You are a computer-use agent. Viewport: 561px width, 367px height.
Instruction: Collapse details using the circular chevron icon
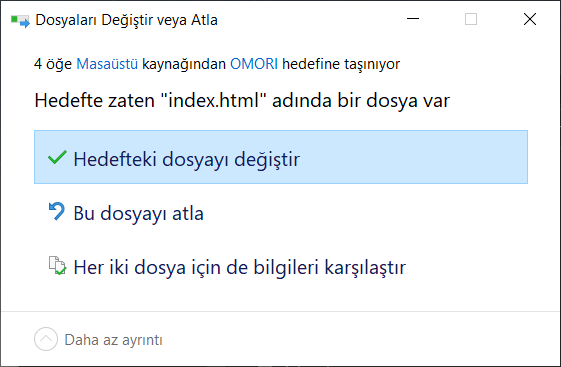point(46,339)
